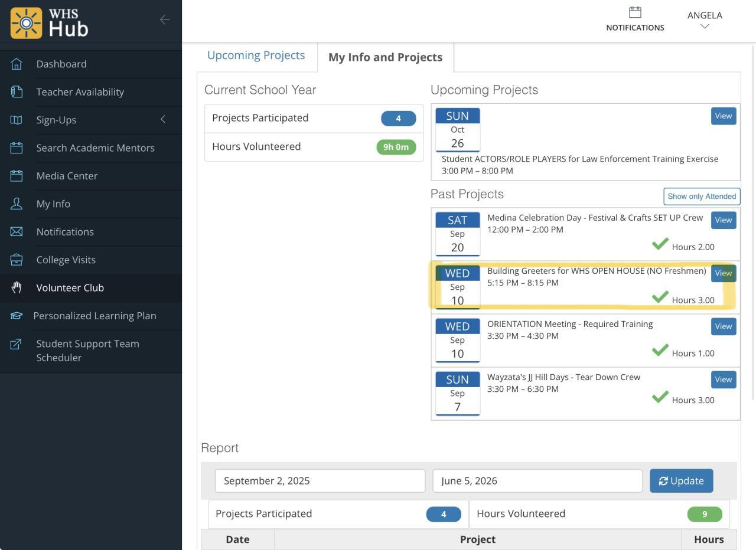The height and width of the screenshot is (550, 756).
Task: Collapse sidebar with the left arrow icon
Action: click(165, 19)
